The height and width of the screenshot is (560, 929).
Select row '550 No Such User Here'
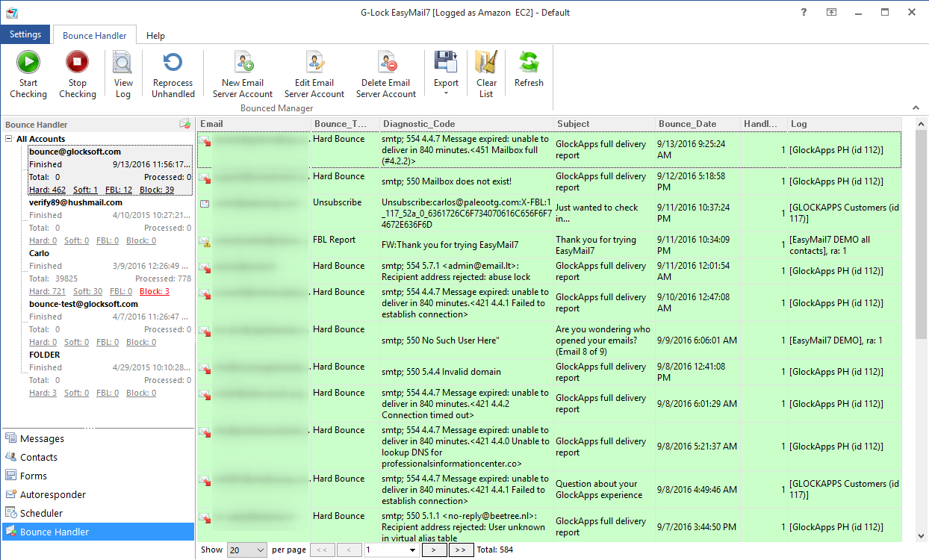coord(549,340)
